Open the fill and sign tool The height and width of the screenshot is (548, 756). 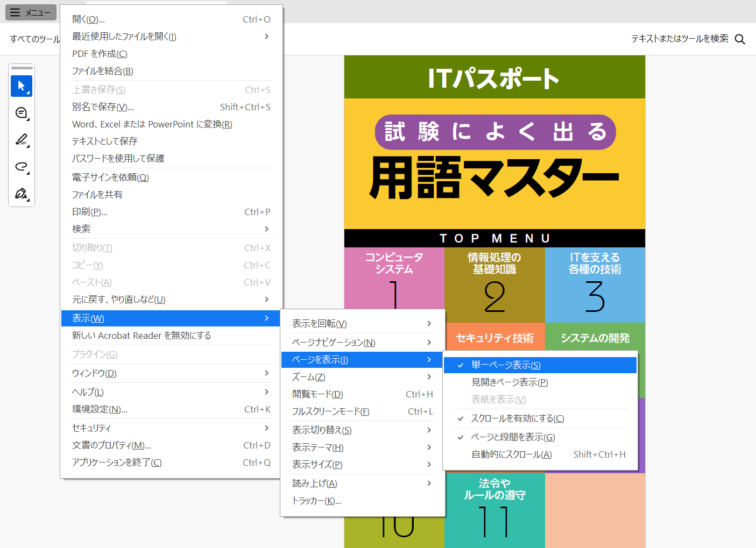(22, 194)
